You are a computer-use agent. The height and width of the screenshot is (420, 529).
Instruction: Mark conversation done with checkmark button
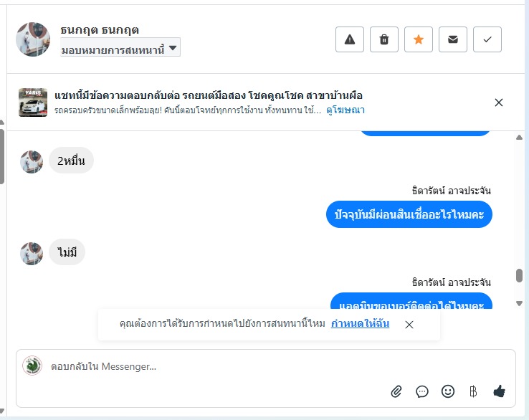pos(487,39)
